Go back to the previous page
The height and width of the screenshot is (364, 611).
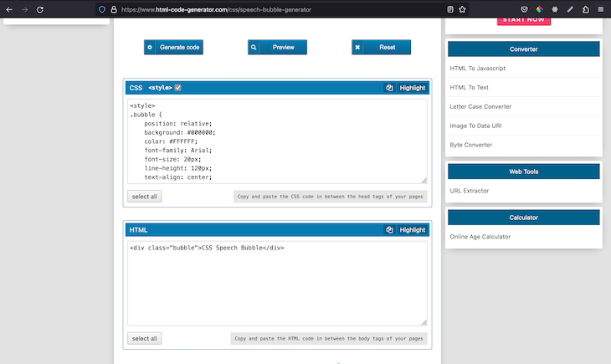[x=8, y=9]
